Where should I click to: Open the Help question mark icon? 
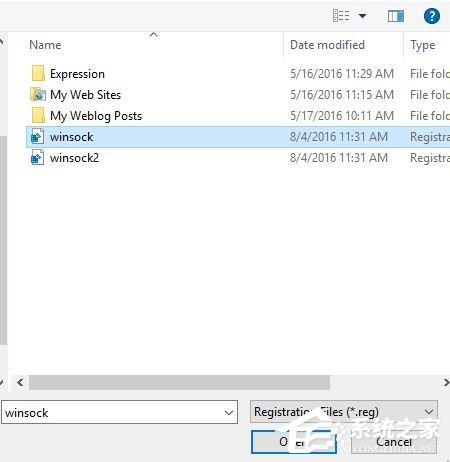(x=432, y=16)
